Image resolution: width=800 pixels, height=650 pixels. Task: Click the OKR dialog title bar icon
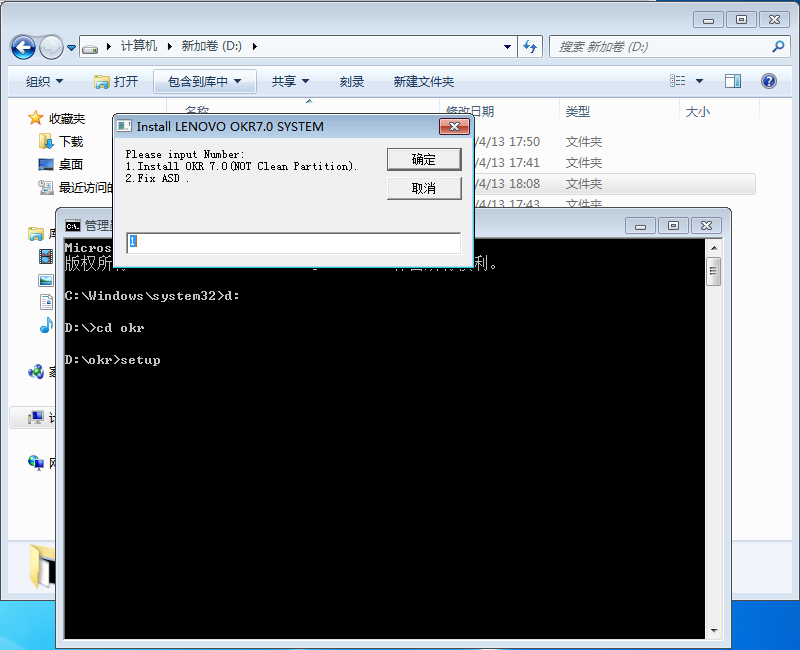coord(124,126)
